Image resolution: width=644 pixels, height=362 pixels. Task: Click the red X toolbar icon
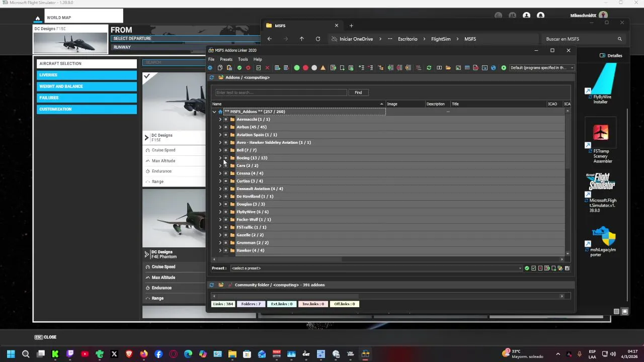coord(267,68)
